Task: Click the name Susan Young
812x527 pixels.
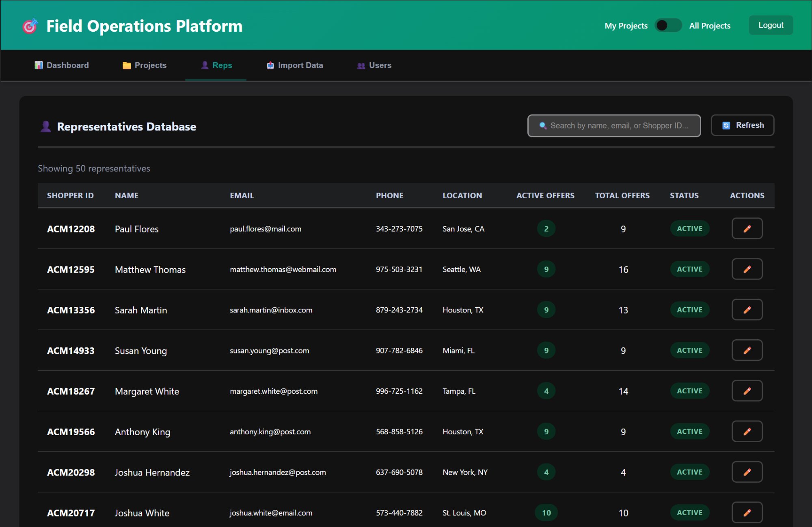Action: [140, 351]
